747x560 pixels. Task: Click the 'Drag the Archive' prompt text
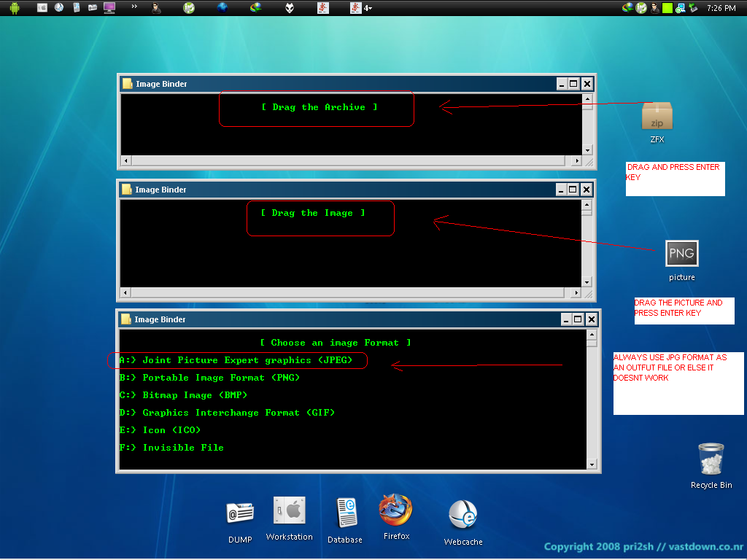tap(320, 108)
